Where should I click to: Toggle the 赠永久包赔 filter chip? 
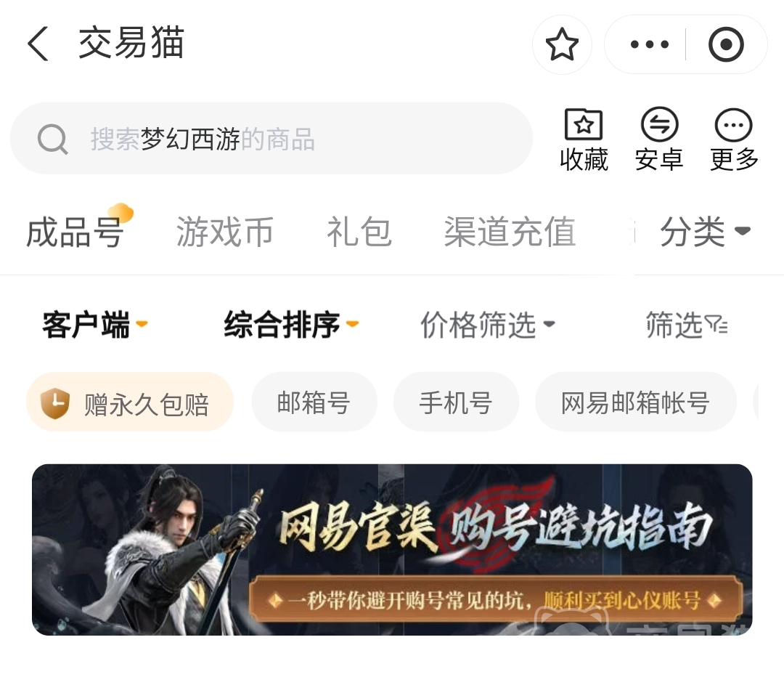[x=130, y=402]
